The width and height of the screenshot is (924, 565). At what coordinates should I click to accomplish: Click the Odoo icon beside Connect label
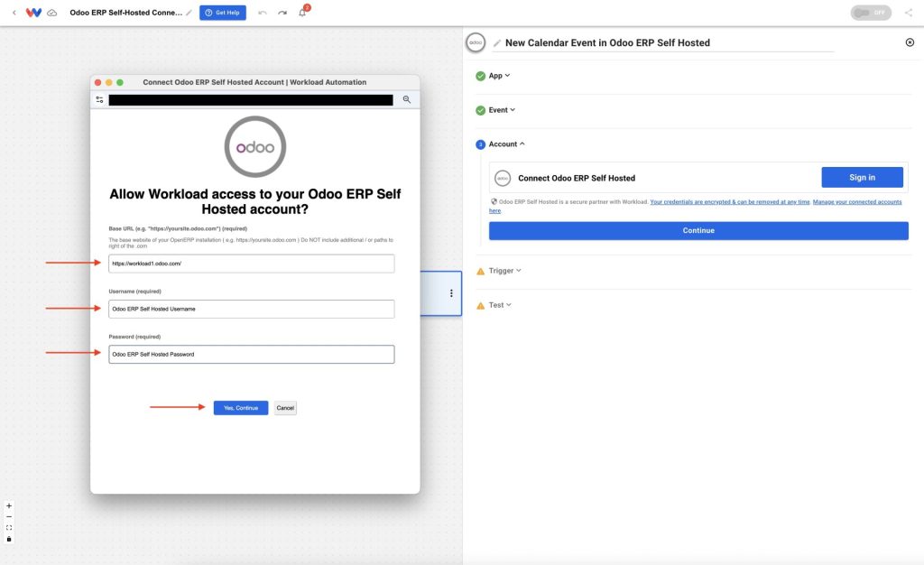503,178
